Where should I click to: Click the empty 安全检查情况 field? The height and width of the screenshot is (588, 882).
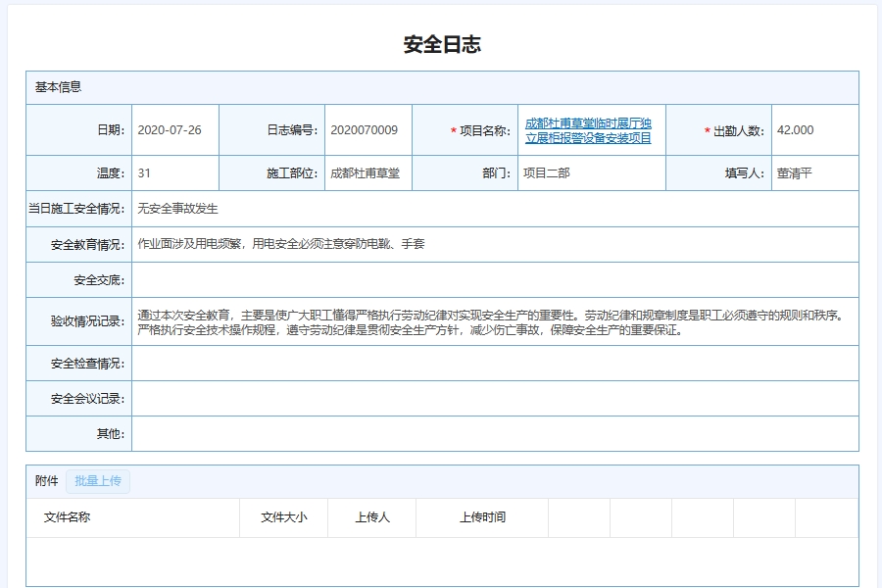[x=495, y=364]
